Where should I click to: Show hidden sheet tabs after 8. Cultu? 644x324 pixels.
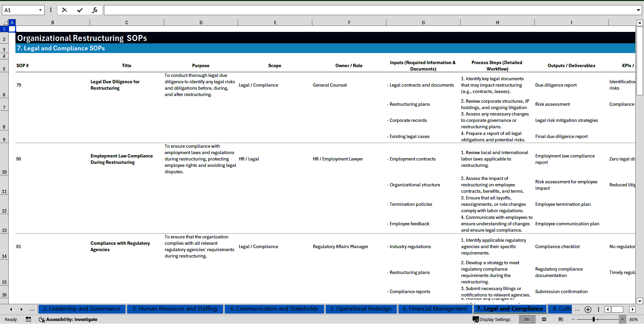577,309
